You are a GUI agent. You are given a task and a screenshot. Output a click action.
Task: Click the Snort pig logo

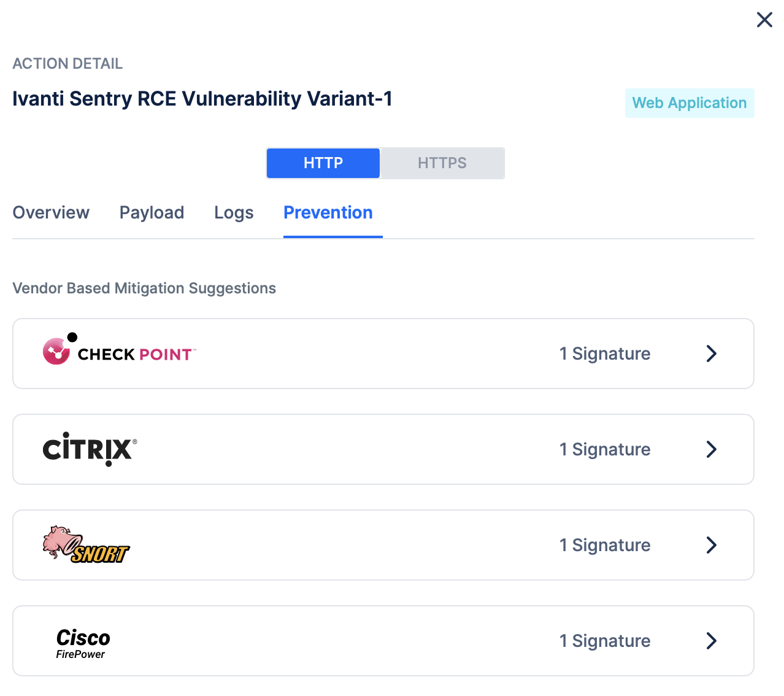86,545
